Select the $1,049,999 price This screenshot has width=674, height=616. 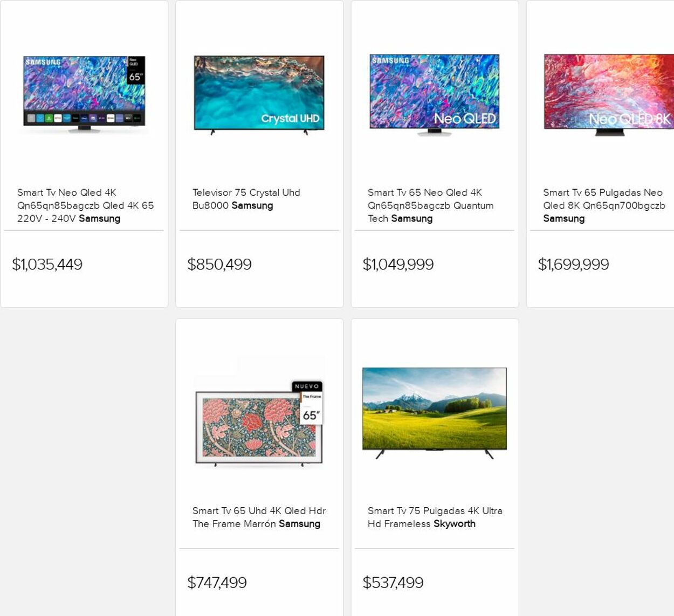tap(398, 264)
